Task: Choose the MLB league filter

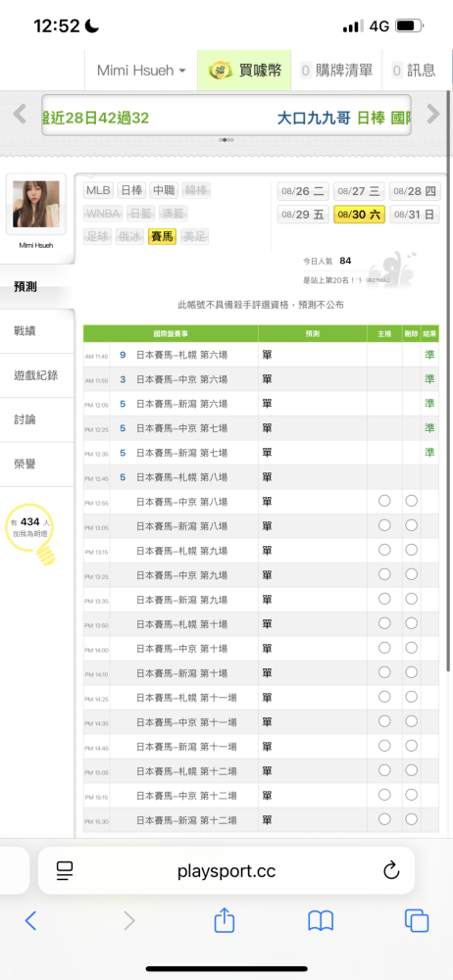Action: 98,191
